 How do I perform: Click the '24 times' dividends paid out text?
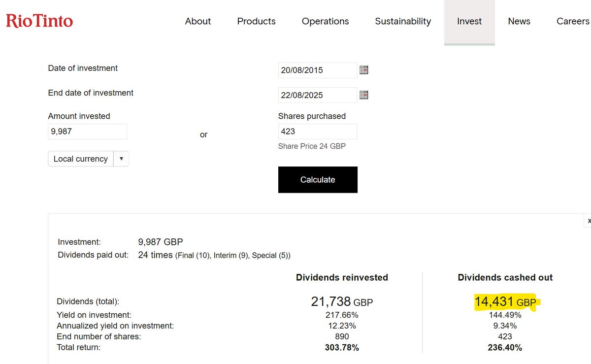pos(156,255)
